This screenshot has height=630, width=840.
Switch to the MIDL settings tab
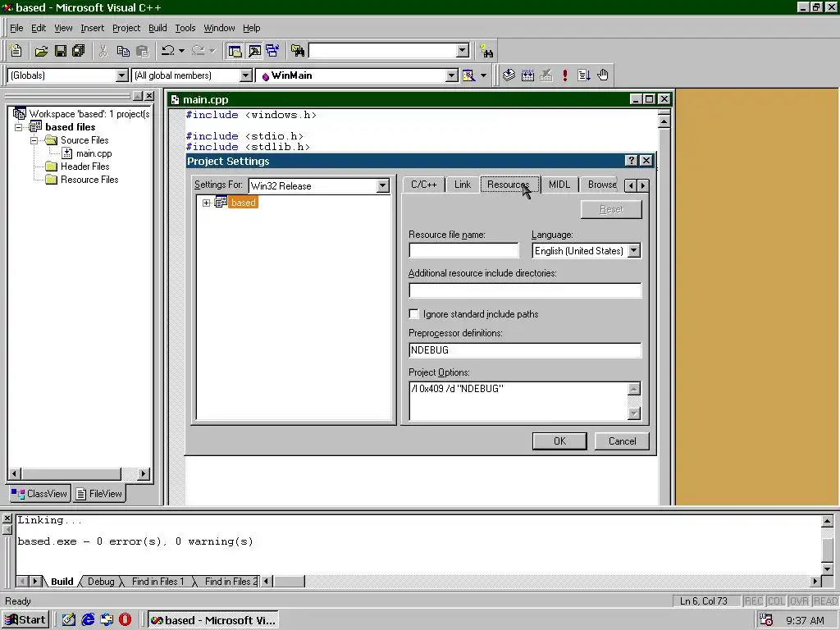click(x=559, y=185)
